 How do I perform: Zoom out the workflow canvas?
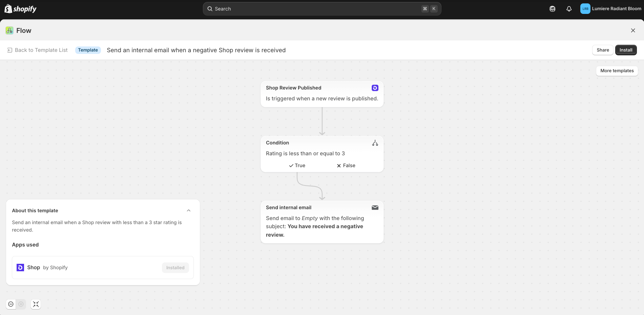pyautogui.click(x=11, y=304)
